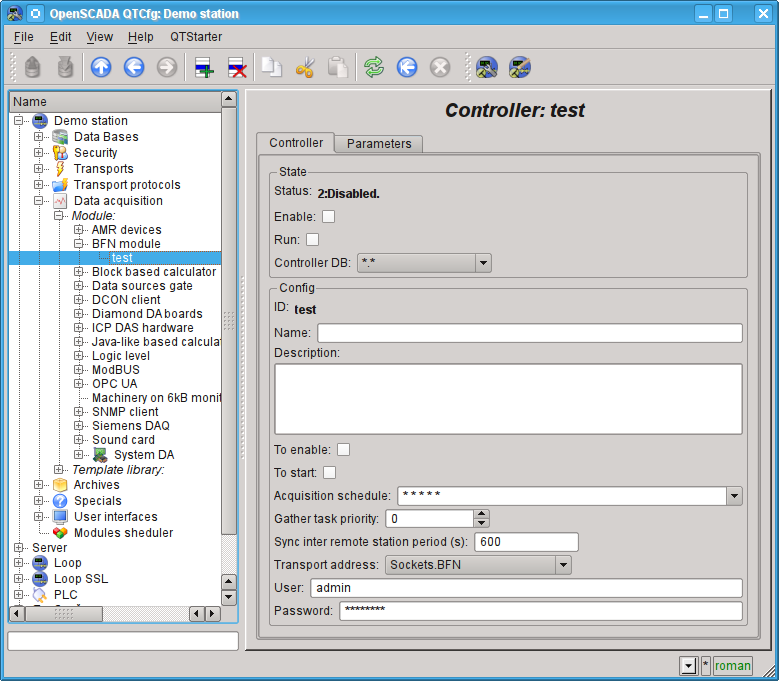This screenshot has width=779, height=681.
Task: Click the Back navigation arrow icon
Action: (134, 67)
